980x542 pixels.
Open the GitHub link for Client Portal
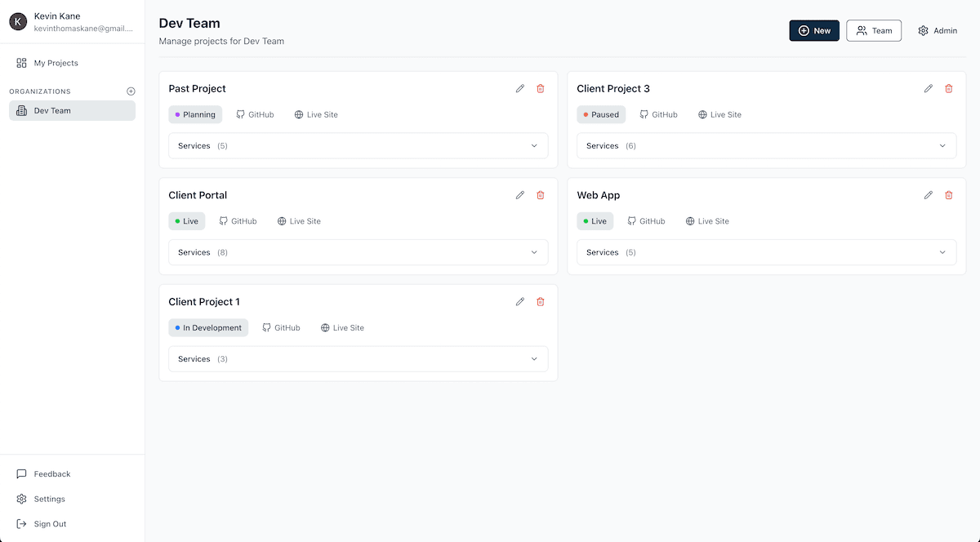(x=238, y=220)
